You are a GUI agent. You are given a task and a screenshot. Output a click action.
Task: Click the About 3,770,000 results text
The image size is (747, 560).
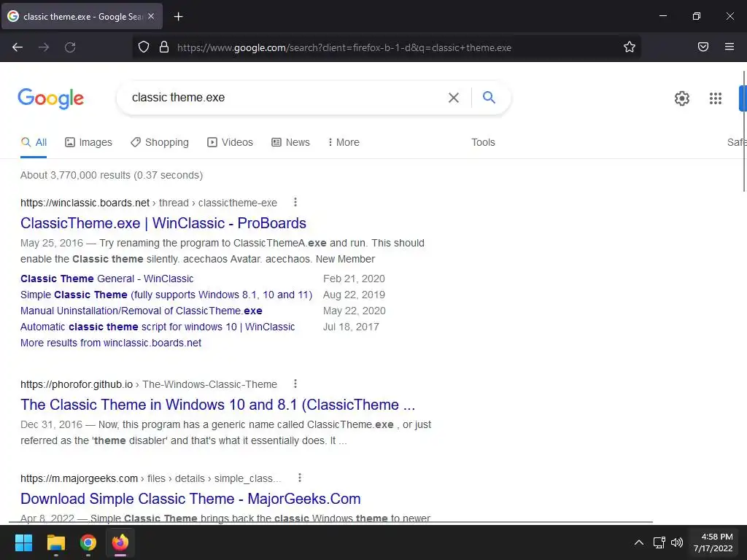coord(112,175)
